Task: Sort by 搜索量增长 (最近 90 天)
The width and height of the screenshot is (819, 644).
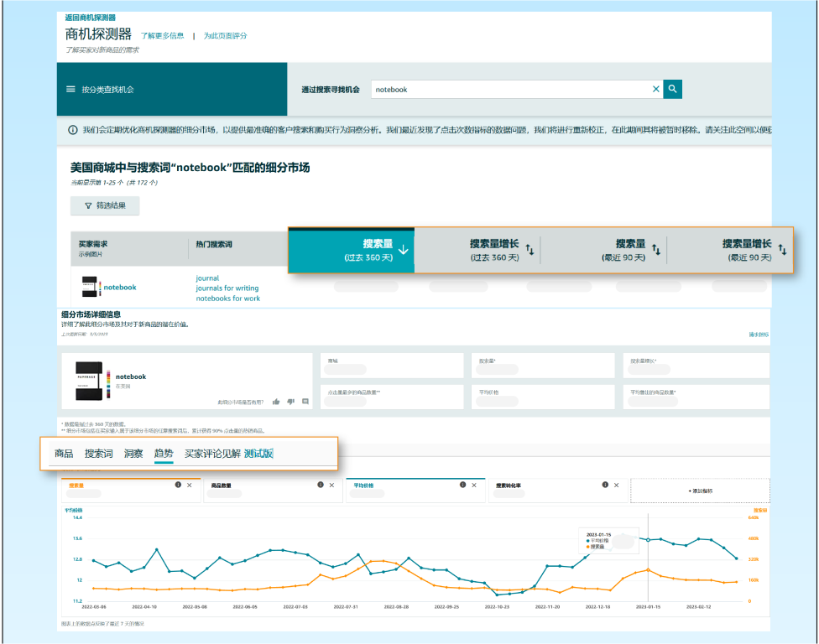Action: [x=782, y=249]
